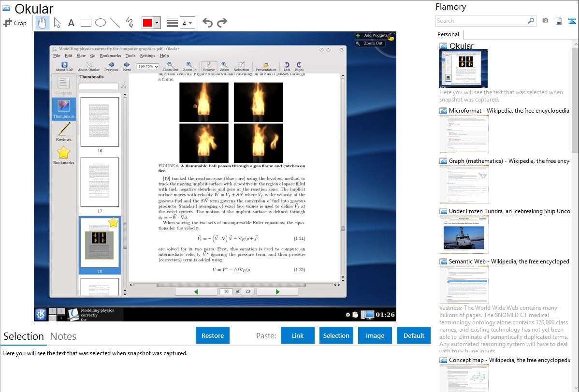Click the Next page toolbar icon
Viewport: 579px width, 392px height.
(x=127, y=67)
